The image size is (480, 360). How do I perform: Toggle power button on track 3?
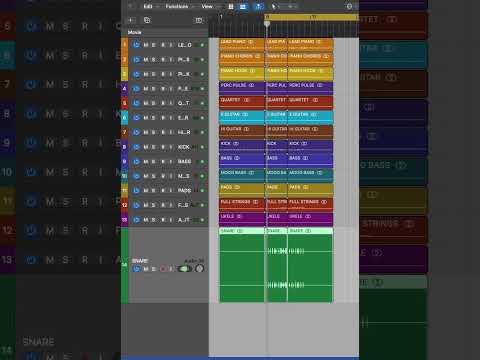(x=136, y=74)
